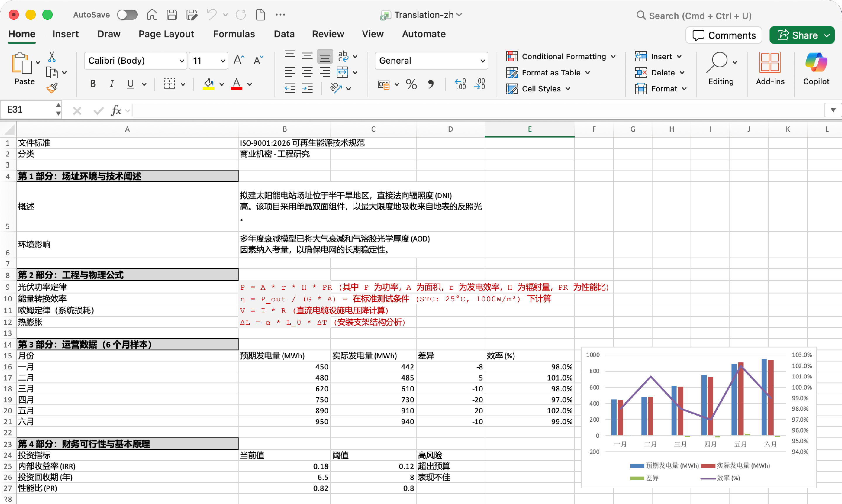Viewport: 842px width, 504px height.
Task: Toggle bold formatting
Action: (92, 84)
